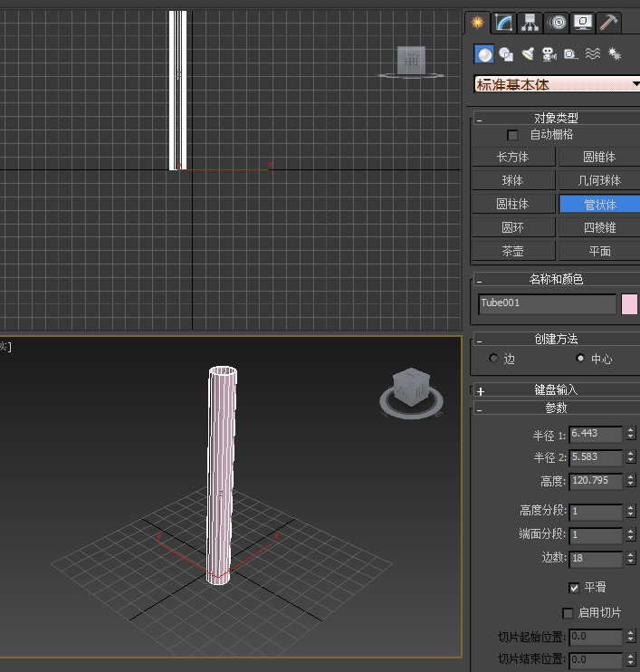
Task: Expand the 键盘输入 rollout
Action: pos(480,391)
